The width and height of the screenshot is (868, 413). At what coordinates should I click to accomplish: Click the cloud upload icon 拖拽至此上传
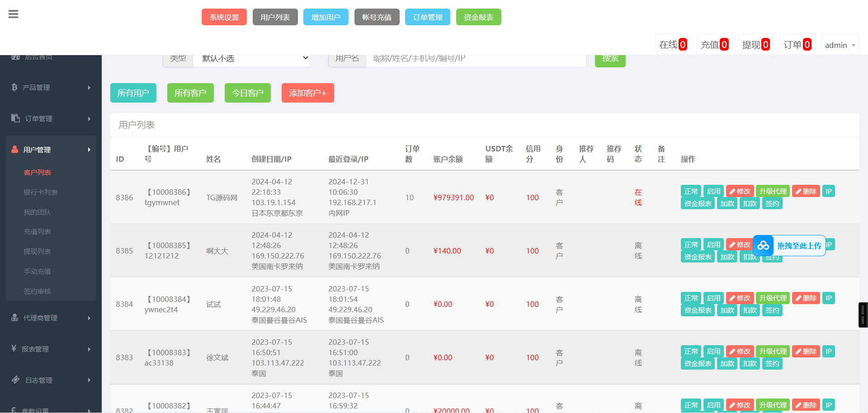tap(764, 245)
